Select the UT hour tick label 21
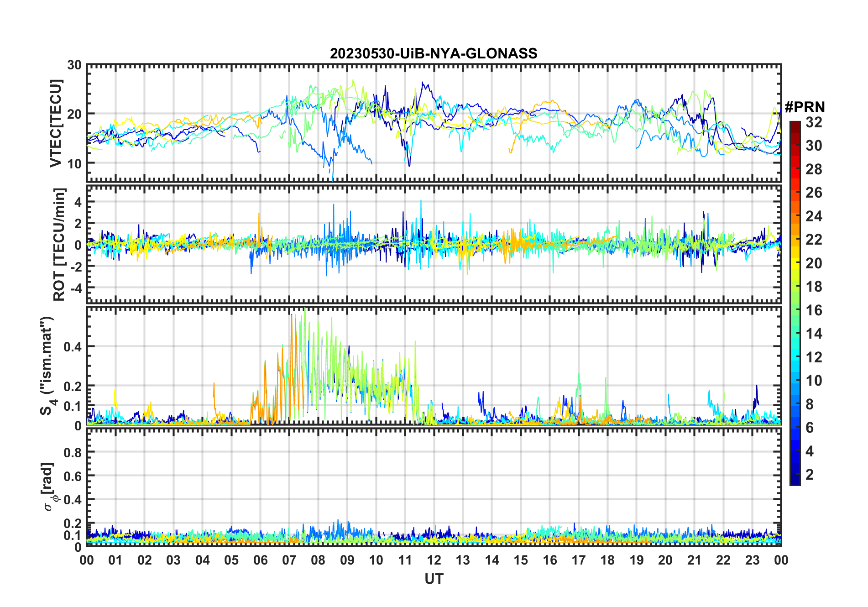 695,560
